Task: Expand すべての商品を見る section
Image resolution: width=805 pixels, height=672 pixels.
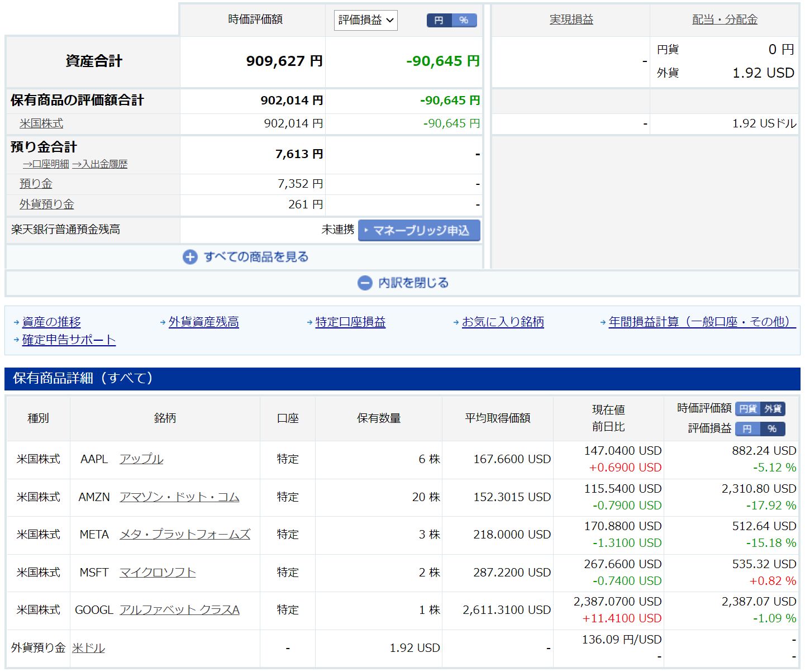Action: tap(256, 257)
